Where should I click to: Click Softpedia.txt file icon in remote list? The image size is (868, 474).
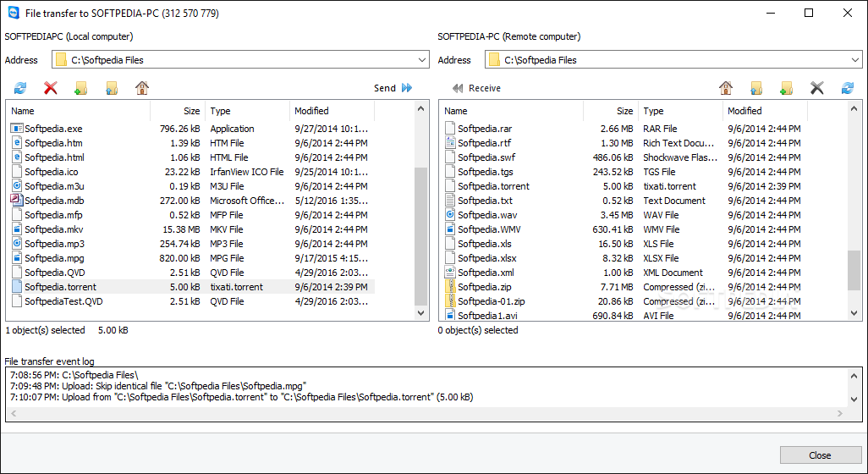[450, 201]
